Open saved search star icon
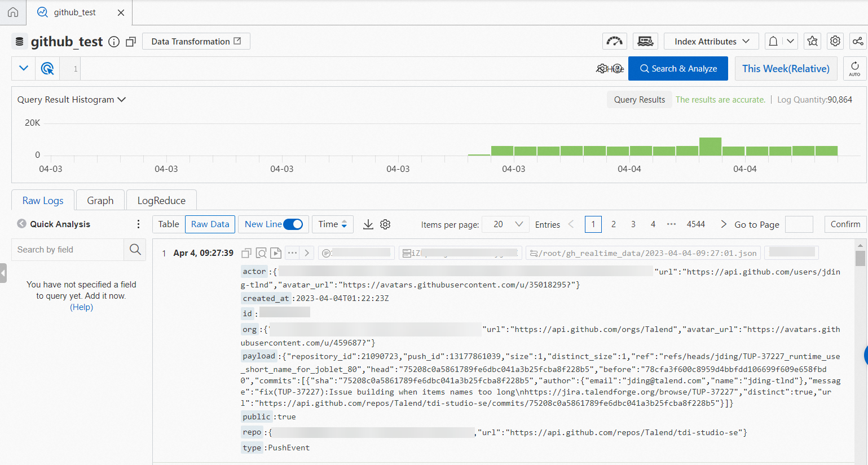868x465 pixels. click(812, 41)
